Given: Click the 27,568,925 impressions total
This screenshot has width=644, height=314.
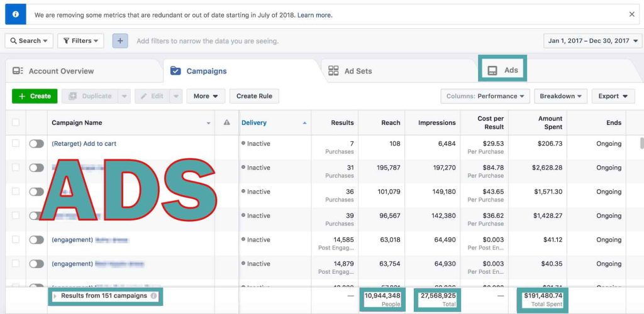Looking at the screenshot, I should (x=438, y=296).
